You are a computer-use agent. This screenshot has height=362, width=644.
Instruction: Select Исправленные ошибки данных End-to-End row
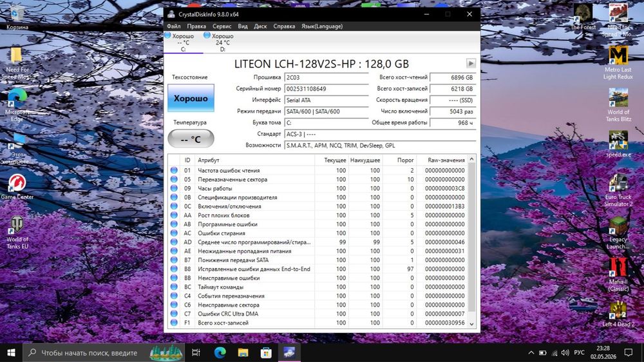[x=317, y=269]
